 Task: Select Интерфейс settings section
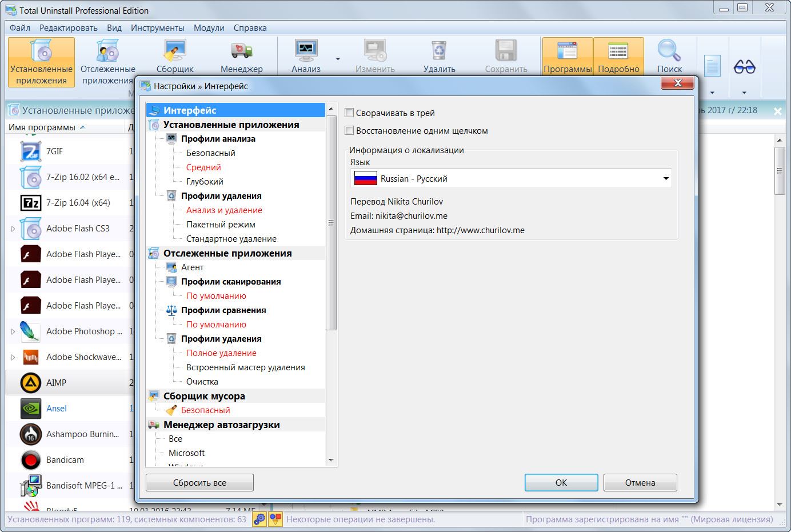coord(235,110)
